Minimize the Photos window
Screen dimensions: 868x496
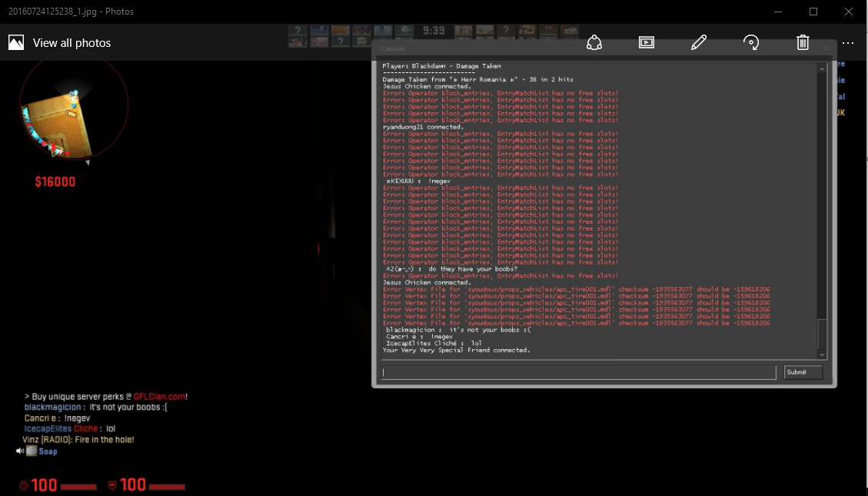[x=778, y=12]
